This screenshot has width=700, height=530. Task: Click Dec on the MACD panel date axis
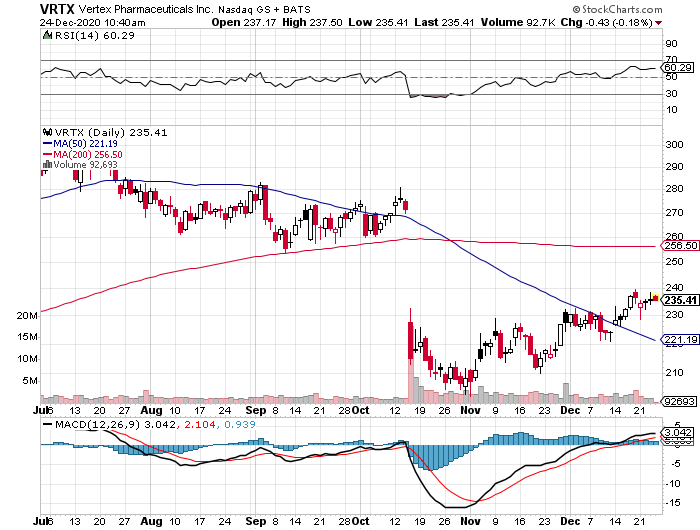pos(570,521)
